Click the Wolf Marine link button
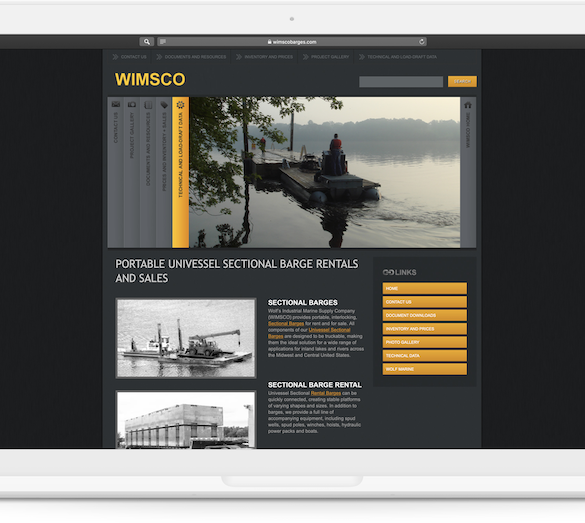 point(425,369)
